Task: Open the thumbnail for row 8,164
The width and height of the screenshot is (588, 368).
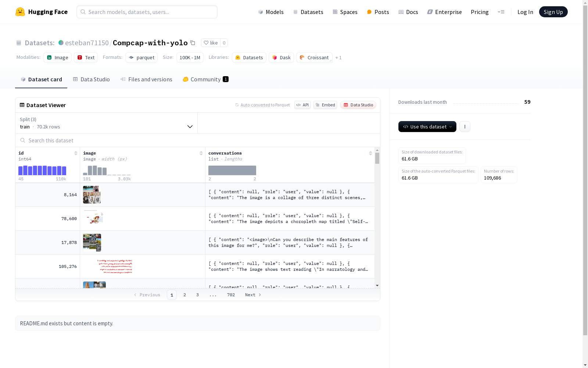Action: (92, 195)
